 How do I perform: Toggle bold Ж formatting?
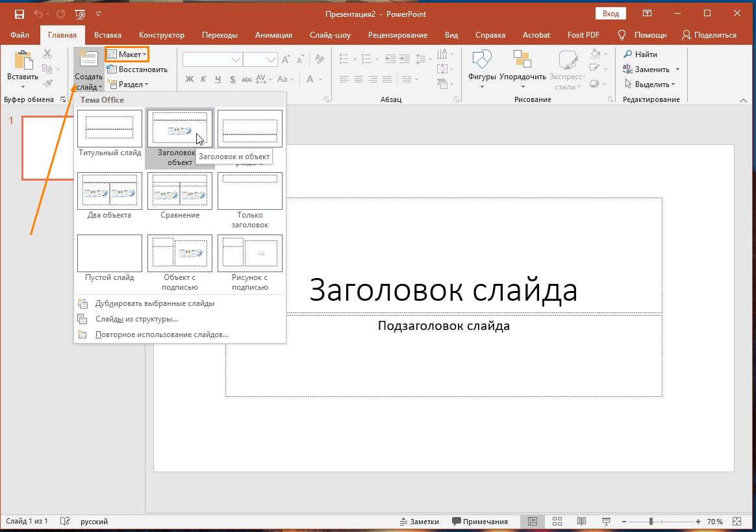[x=190, y=79]
